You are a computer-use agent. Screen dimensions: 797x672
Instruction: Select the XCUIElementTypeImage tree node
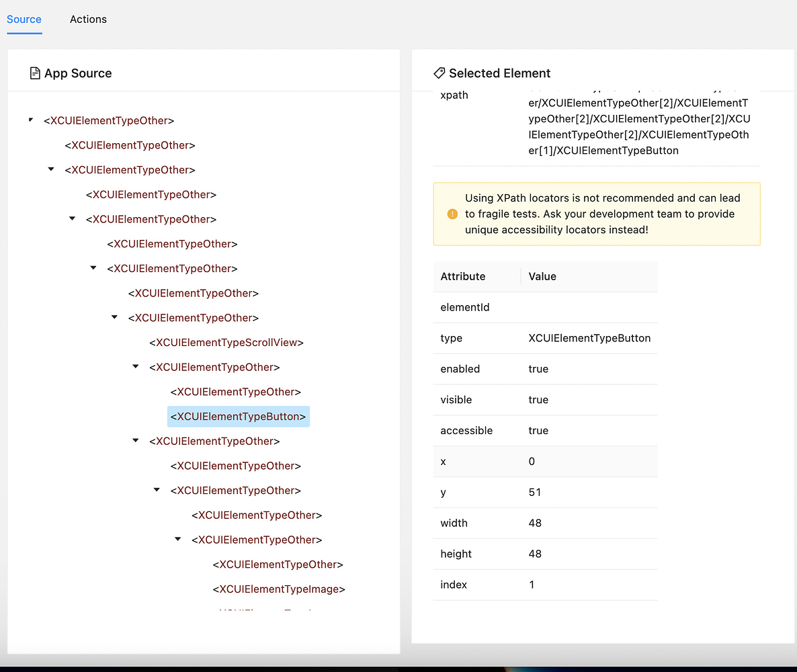click(x=279, y=589)
